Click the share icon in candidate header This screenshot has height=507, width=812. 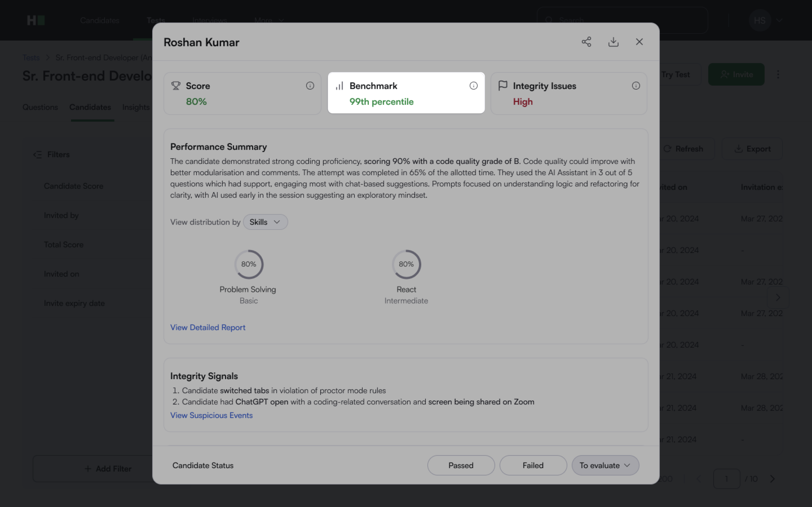[x=586, y=42]
